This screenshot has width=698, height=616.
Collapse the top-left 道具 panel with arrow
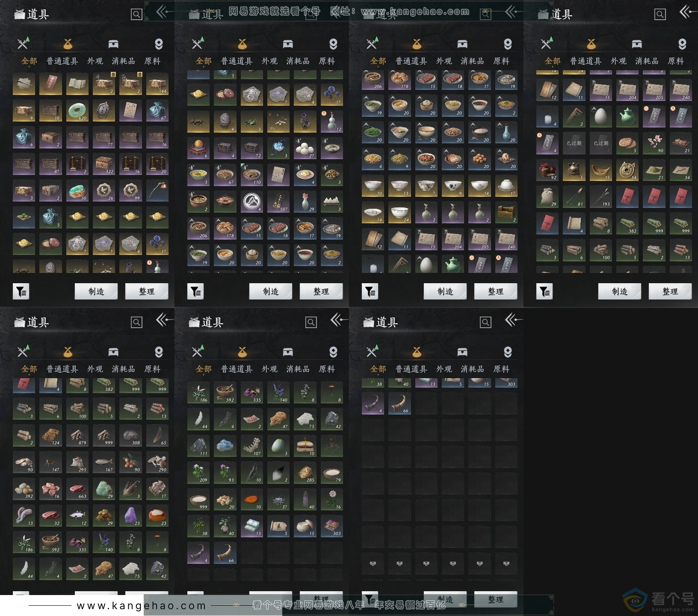tap(164, 12)
